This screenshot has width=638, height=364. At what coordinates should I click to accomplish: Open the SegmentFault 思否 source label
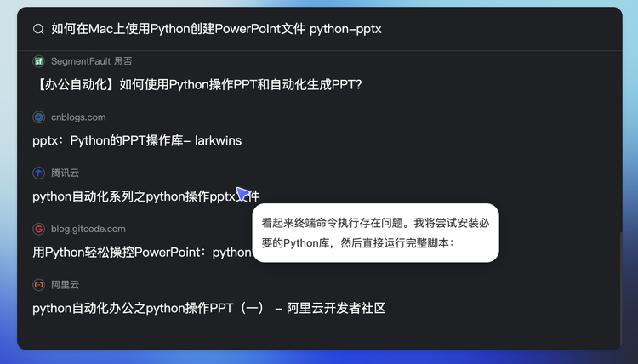tap(92, 61)
